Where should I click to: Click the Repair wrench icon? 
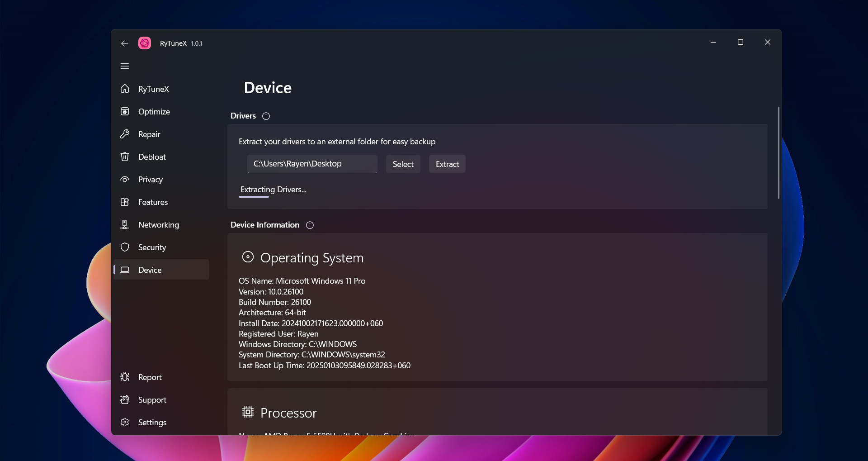tap(125, 134)
